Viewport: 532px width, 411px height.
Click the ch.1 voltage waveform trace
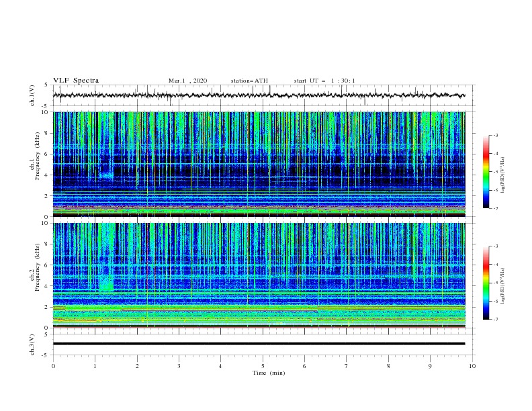coord(259,95)
